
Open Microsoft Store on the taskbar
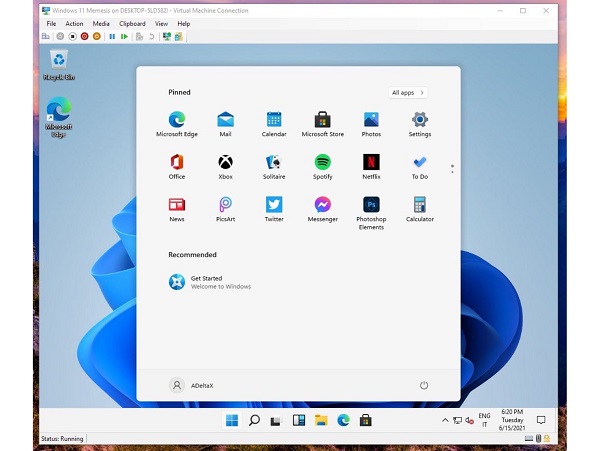(365, 420)
